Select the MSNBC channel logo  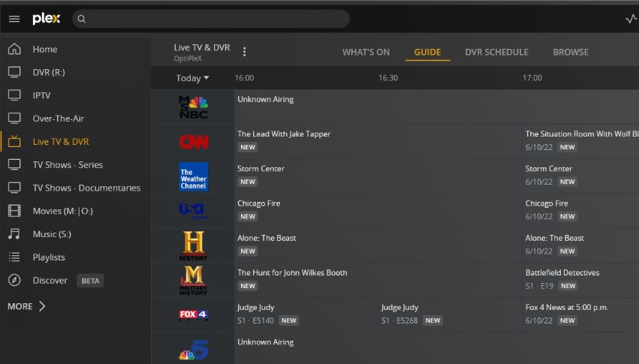click(194, 107)
